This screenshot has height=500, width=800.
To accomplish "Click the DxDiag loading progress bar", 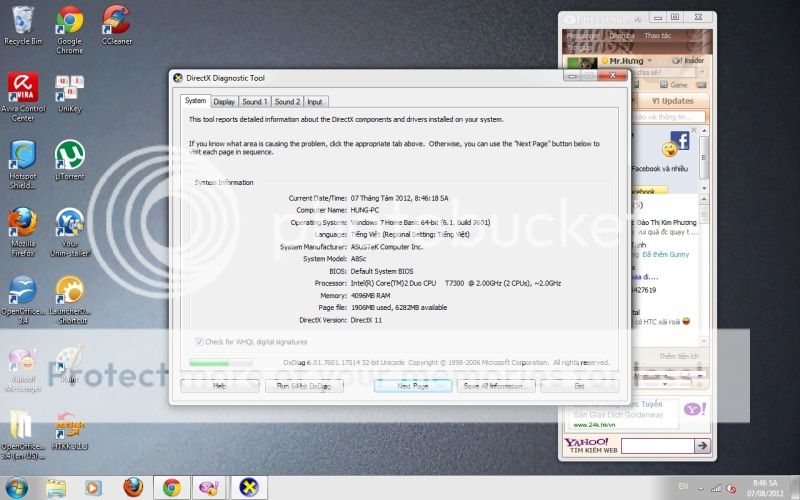I will 221,363.
